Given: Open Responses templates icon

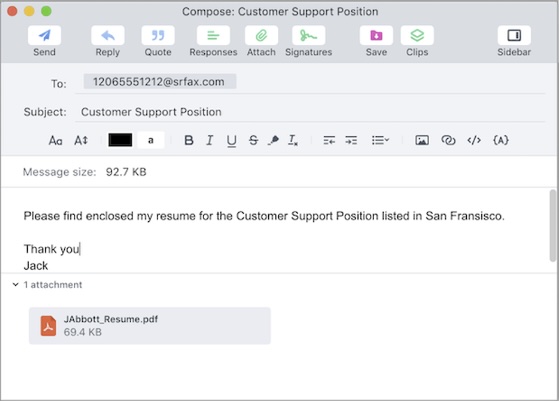Looking at the screenshot, I should [x=213, y=35].
